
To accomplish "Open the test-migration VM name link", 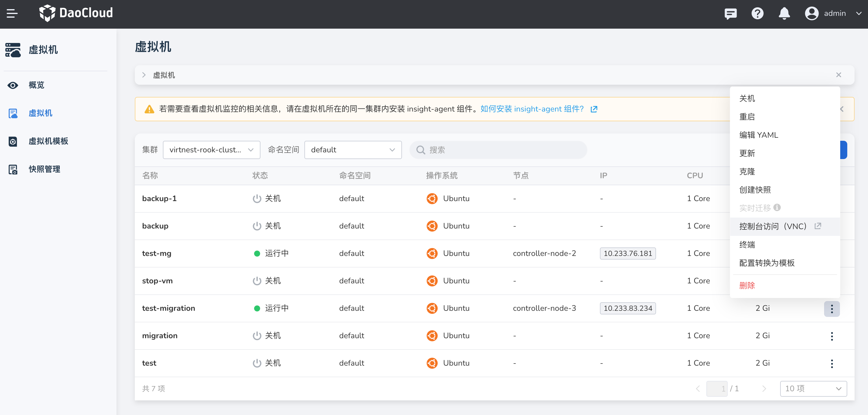I will pyautogui.click(x=168, y=308).
